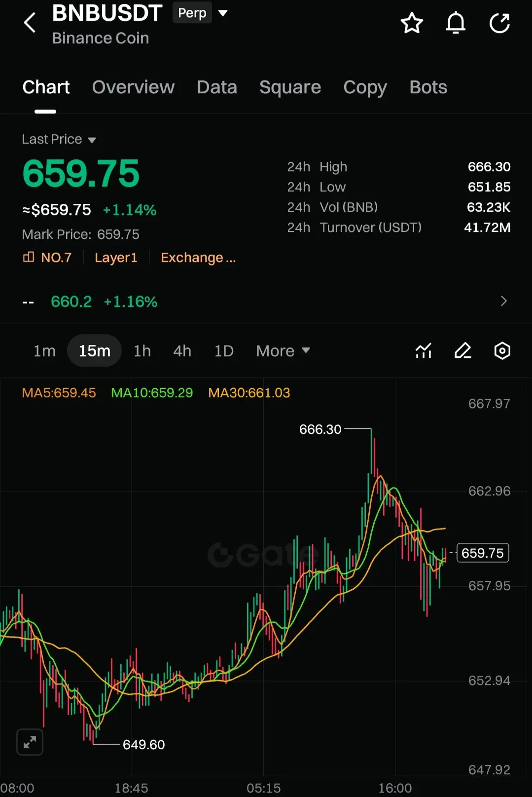
Task: Tap the large 659.75 last price
Action: pos(81,174)
